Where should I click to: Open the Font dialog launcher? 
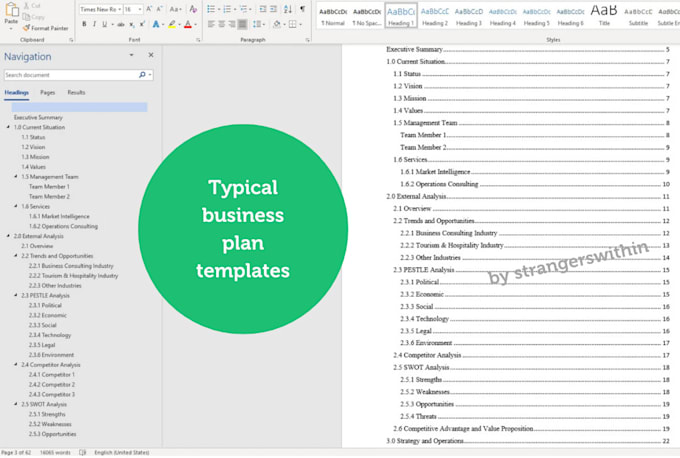pyautogui.click(x=198, y=40)
